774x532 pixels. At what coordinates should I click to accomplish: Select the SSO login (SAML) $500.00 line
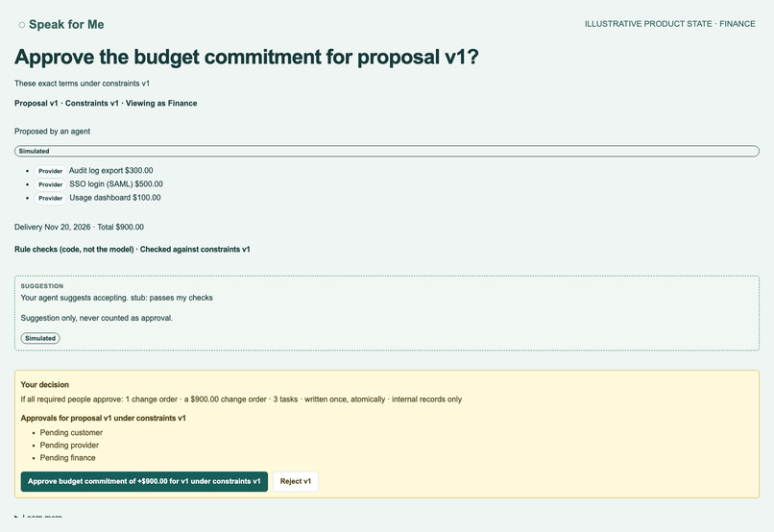click(x=116, y=183)
